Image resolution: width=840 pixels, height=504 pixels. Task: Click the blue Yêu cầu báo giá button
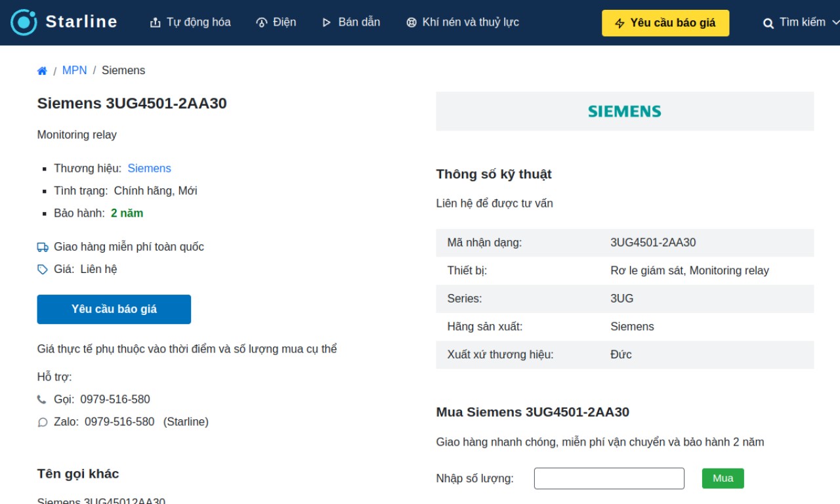(114, 309)
